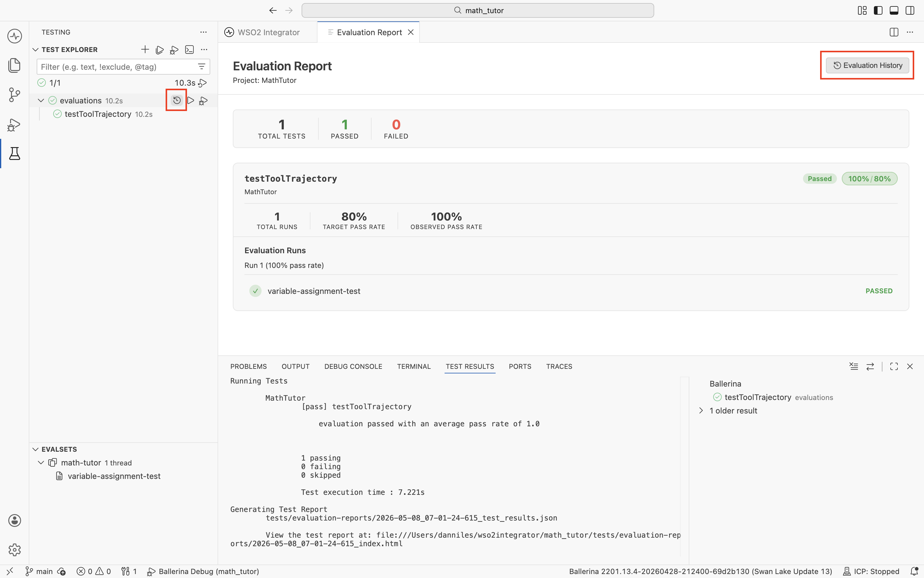The width and height of the screenshot is (924, 578).
Task: Open the WSO2 Integrator activity bar icon
Action: [x=14, y=36]
